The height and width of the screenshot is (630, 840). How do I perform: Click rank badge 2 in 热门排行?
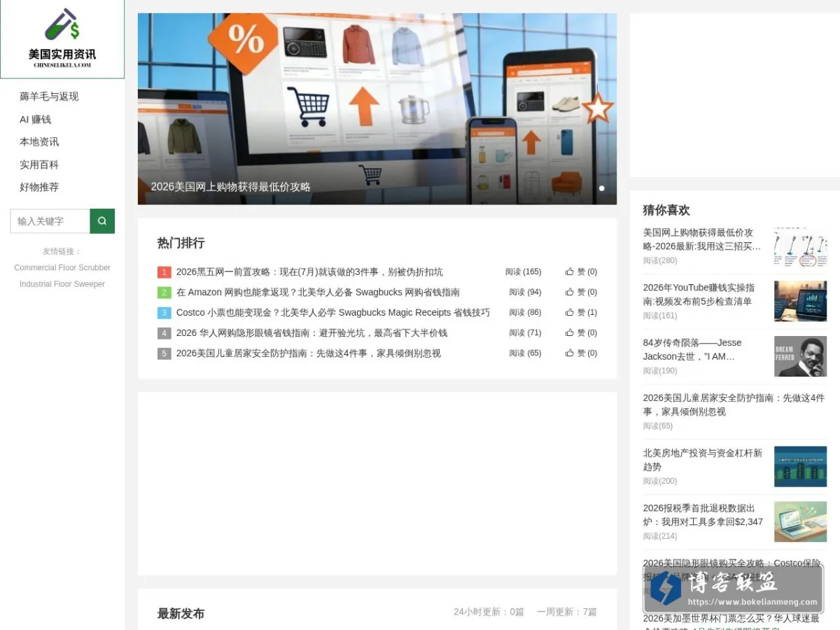click(164, 293)
